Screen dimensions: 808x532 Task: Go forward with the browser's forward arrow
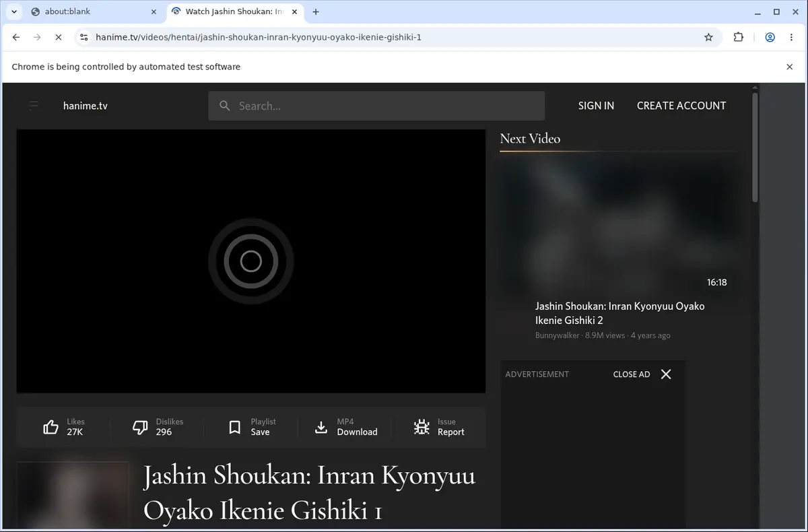coord(37,38)
